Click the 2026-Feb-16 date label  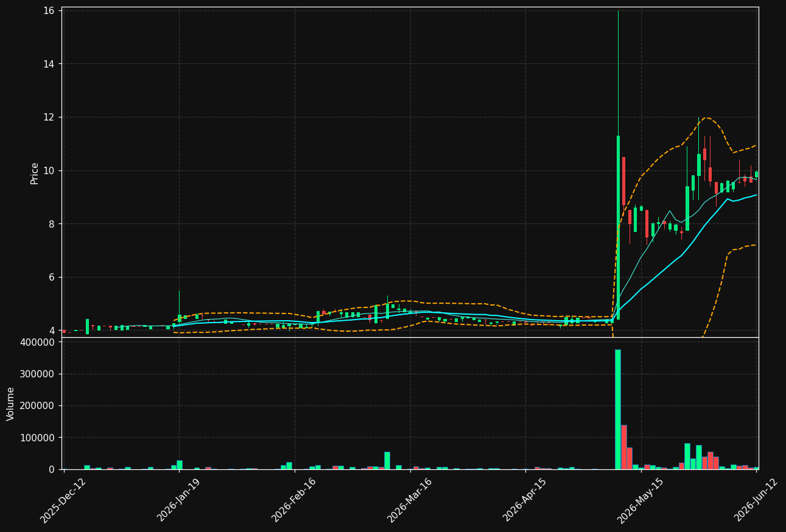[294, 500]
